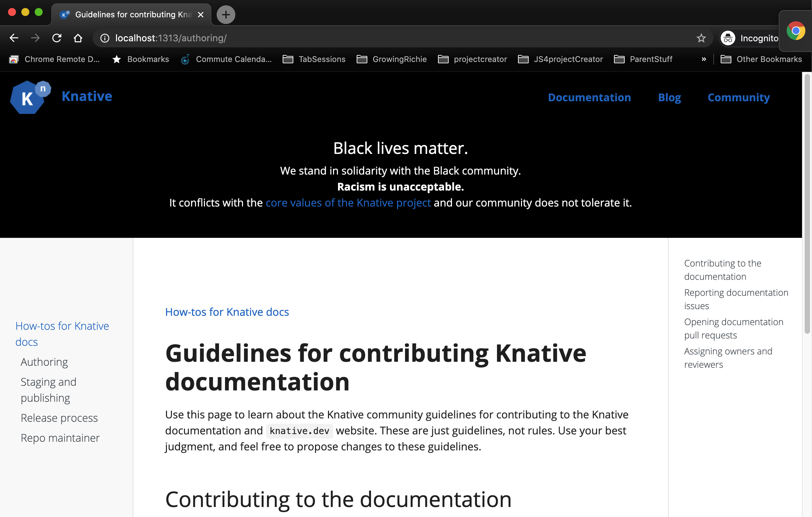
Task: Bookmark this page with the star icon
Action: point(701,38)
